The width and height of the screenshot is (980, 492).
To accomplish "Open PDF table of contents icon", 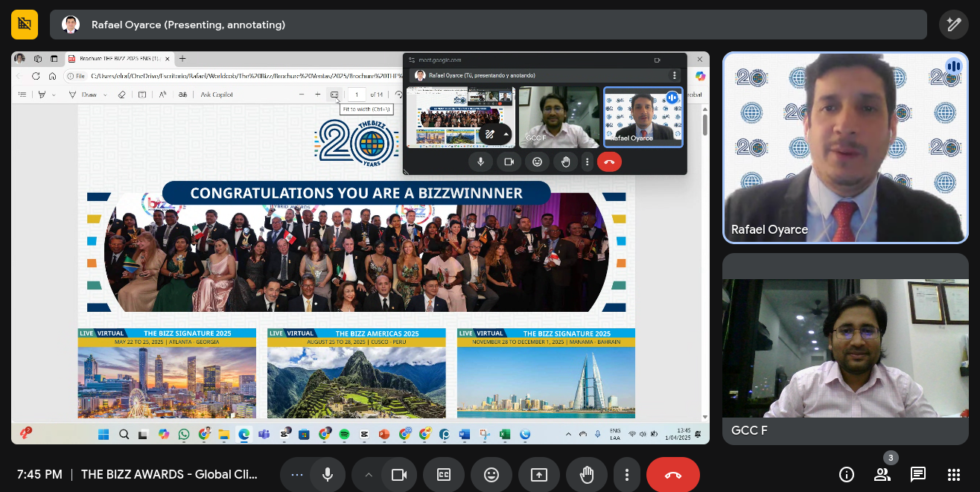I will point(22,95).
